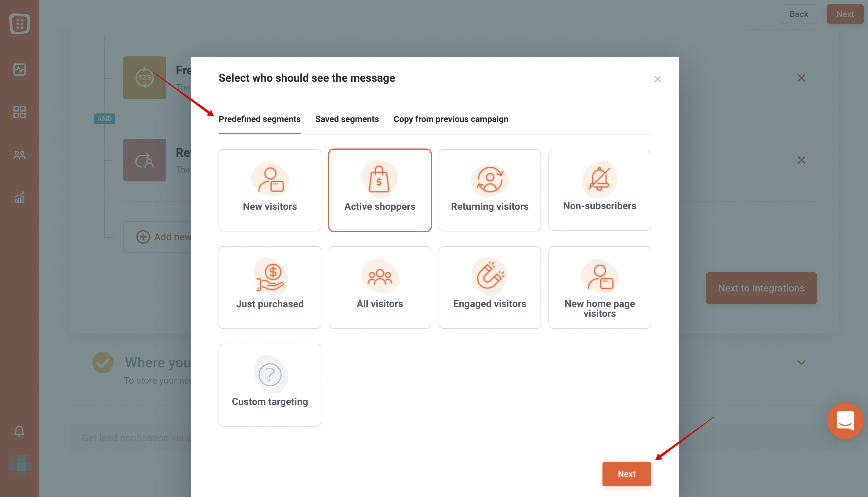This screenshot has height=497, width=868.
Task: Click the returning visitor rule icon
Action: (x=144, y=160)
